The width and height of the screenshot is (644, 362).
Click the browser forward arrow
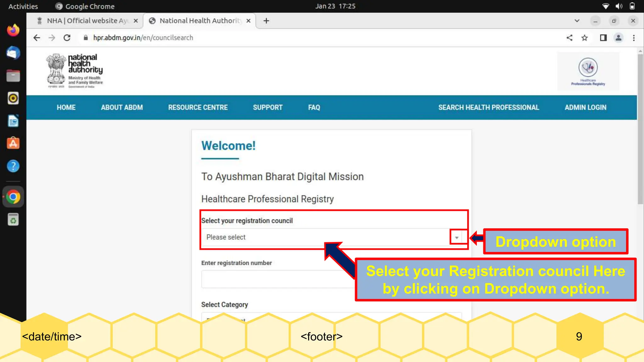[x=52, y=38]
